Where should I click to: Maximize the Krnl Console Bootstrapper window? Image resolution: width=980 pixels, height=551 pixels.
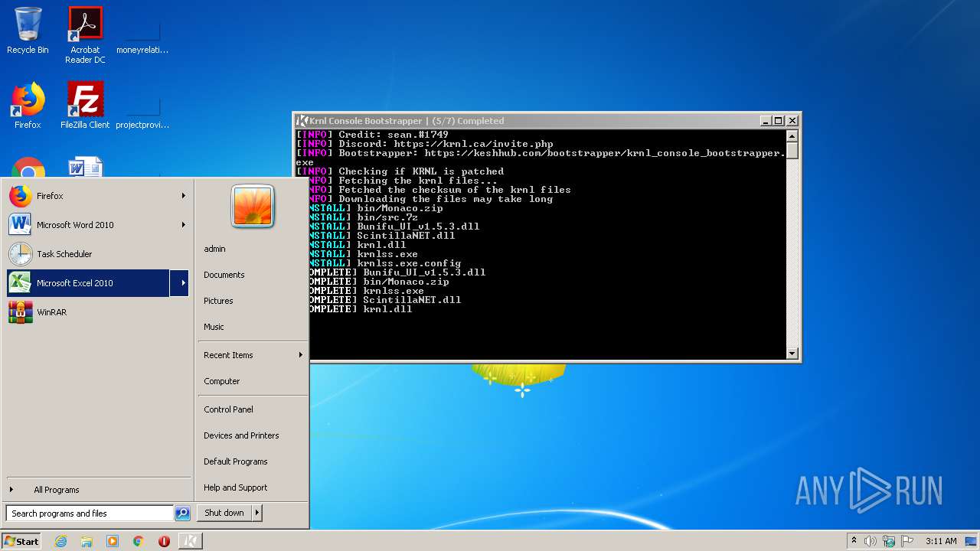[x=779, y=121]
